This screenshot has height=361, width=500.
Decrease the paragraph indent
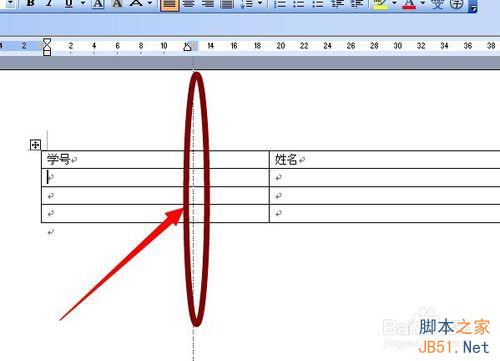pyautogui.click(x=337, y=3)
